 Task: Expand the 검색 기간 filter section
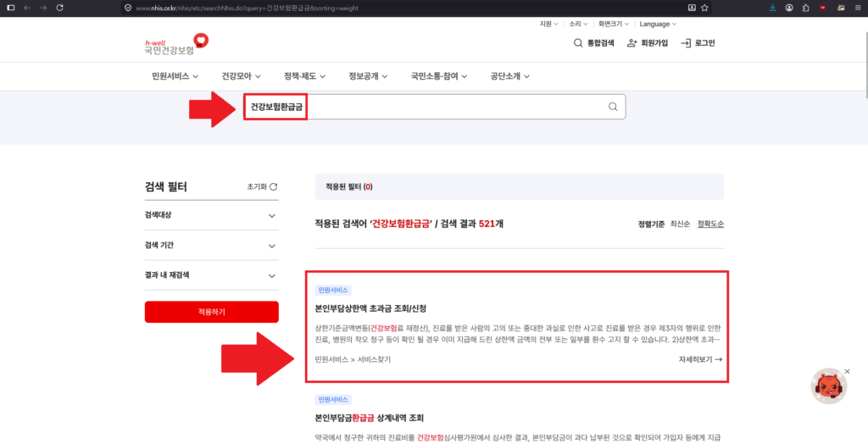[211, 245]
